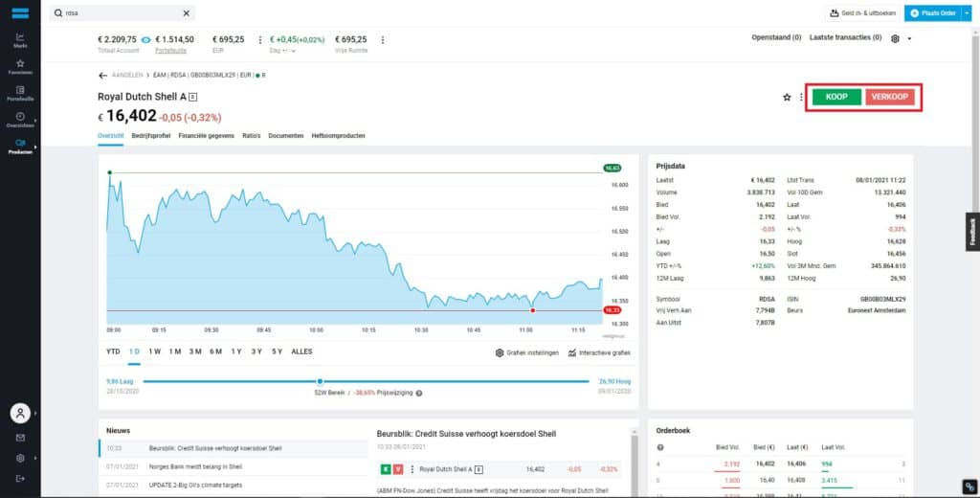Click the Portefeuille link under € 1.514,50

point(170,51)
